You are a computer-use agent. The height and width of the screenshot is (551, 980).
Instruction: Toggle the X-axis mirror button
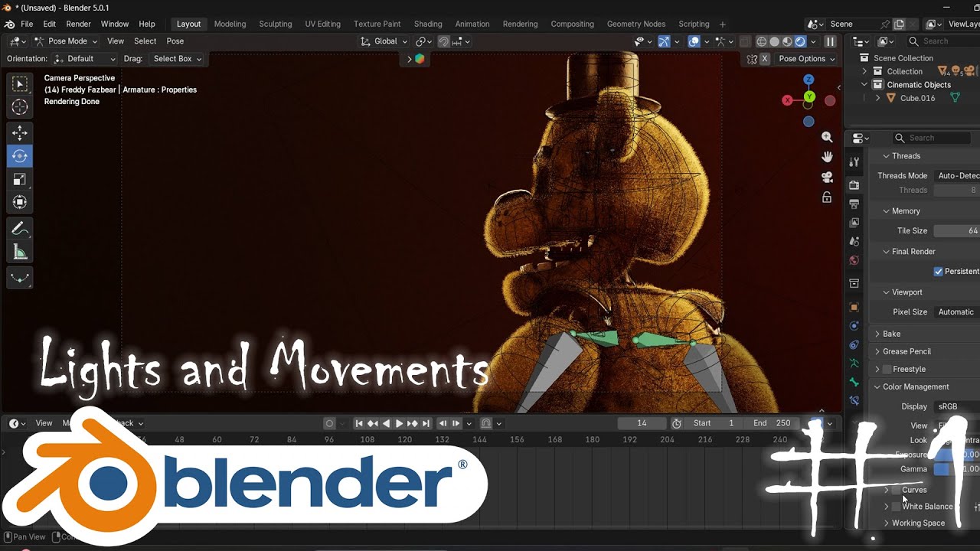click(x=764, y=59)
